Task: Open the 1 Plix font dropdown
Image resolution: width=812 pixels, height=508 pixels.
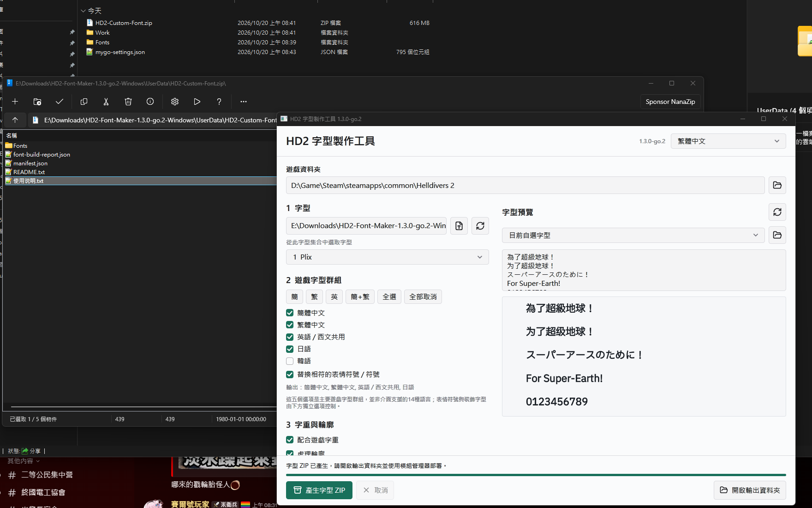Action: point(388,257)
